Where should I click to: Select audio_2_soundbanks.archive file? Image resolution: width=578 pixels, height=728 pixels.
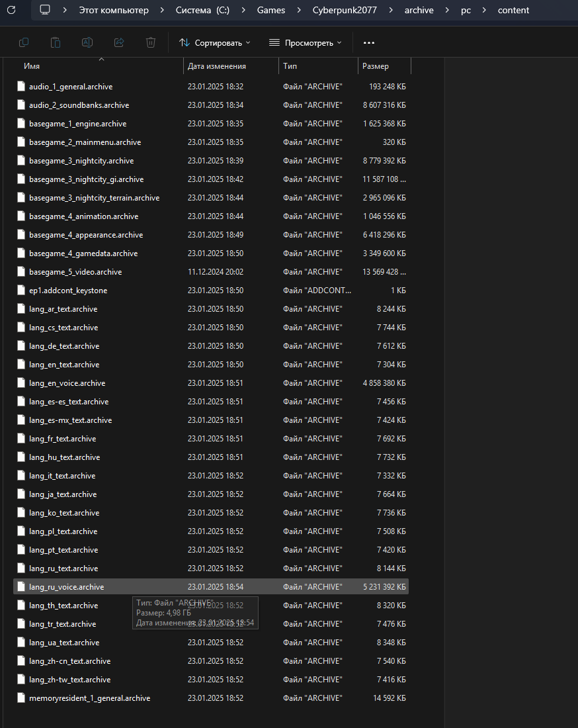point(211,105)
